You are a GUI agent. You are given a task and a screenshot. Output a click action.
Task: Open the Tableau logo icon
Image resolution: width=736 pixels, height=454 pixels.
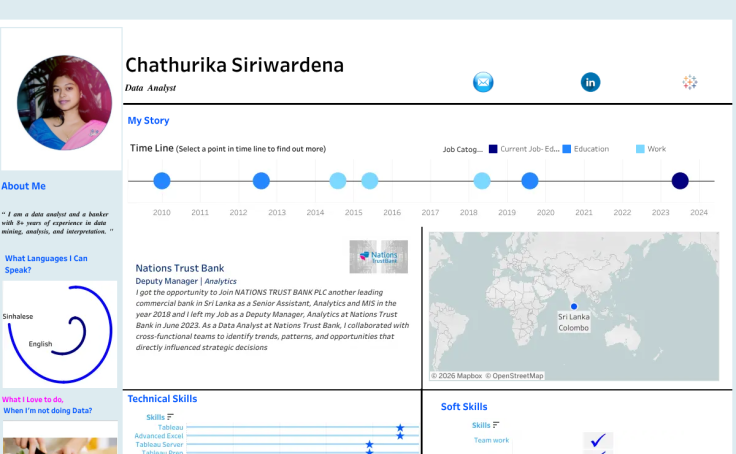click(690, 82)
